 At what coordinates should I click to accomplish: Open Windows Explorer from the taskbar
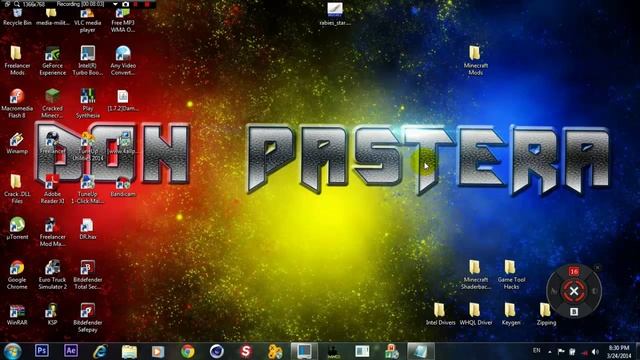[x=129, y=351]
